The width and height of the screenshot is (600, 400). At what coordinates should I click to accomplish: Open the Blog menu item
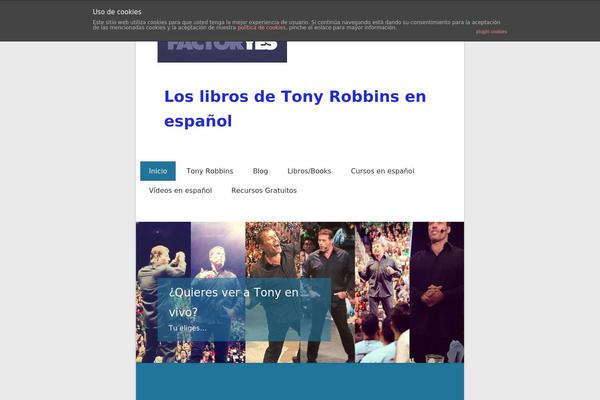pyautogui.click(x=260, y=171)
